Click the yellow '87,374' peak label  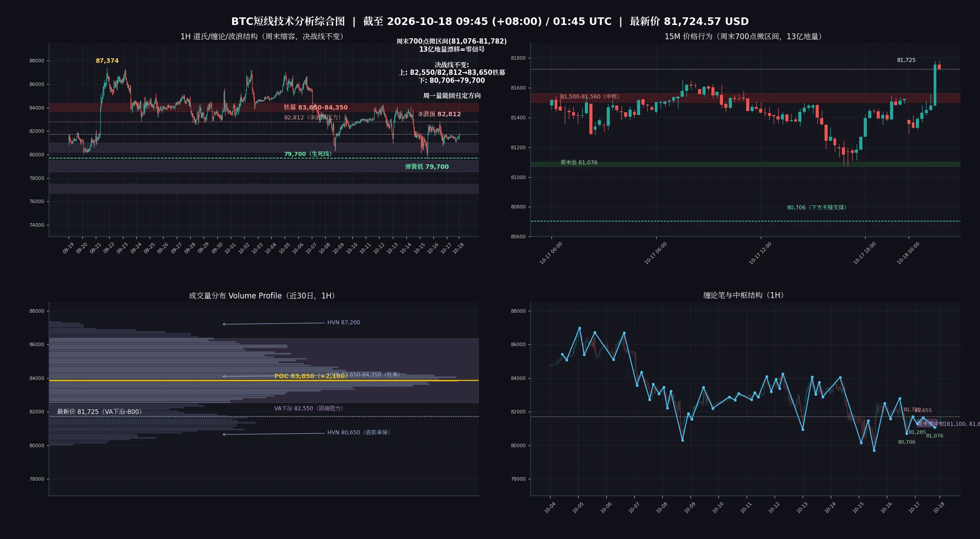(107, 61)
